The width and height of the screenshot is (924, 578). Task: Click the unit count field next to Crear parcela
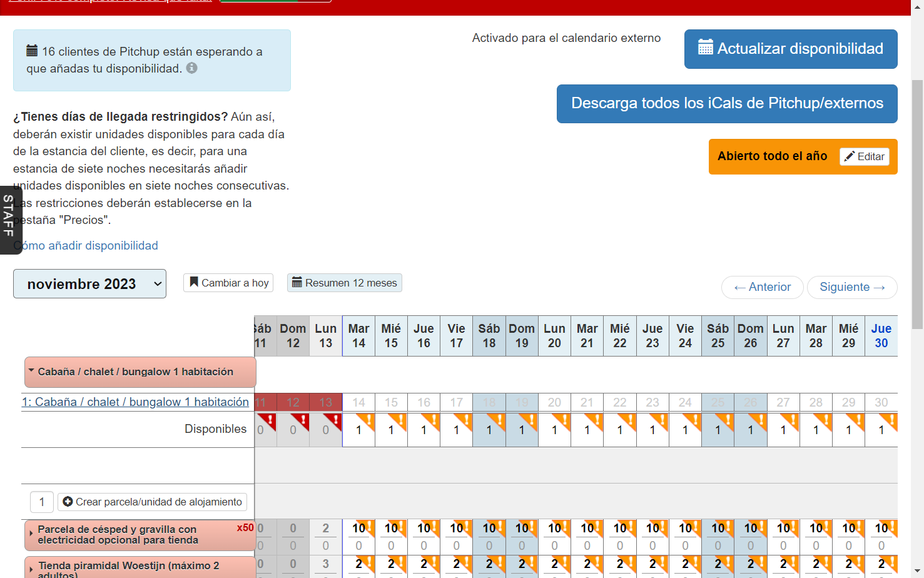pos(42,502)
